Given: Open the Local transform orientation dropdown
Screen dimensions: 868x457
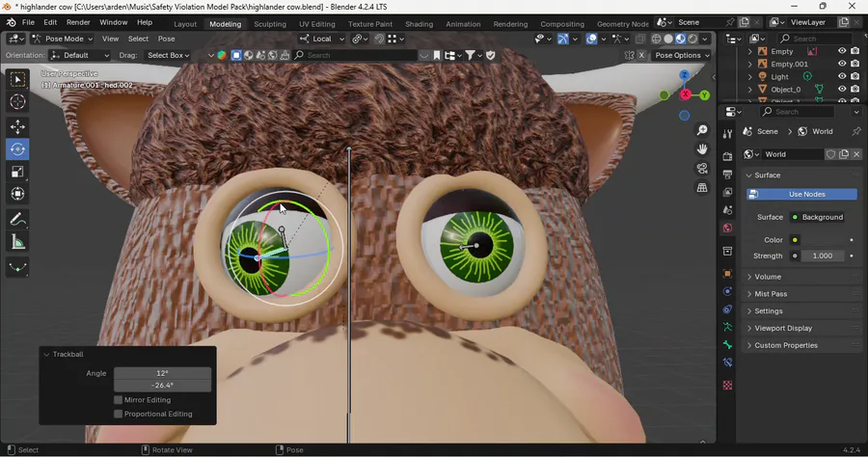Looking at the screenshot, I should pyautogui.click(x=321, y=39).
